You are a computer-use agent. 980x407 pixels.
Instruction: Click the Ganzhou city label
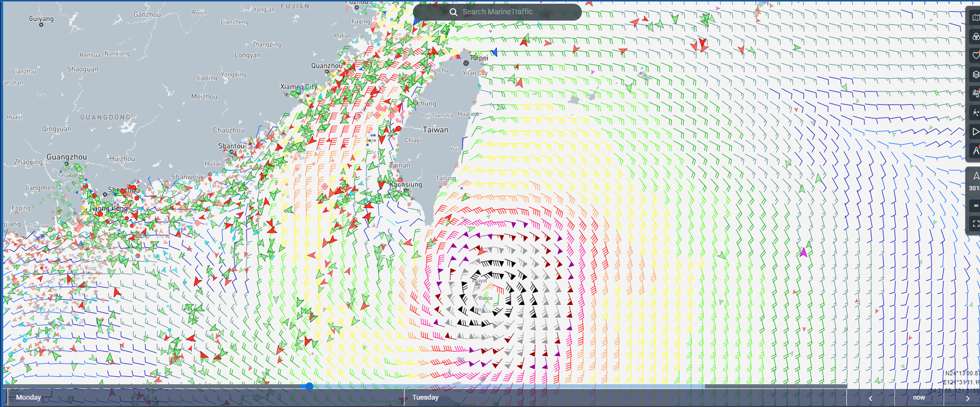(147, 15)
